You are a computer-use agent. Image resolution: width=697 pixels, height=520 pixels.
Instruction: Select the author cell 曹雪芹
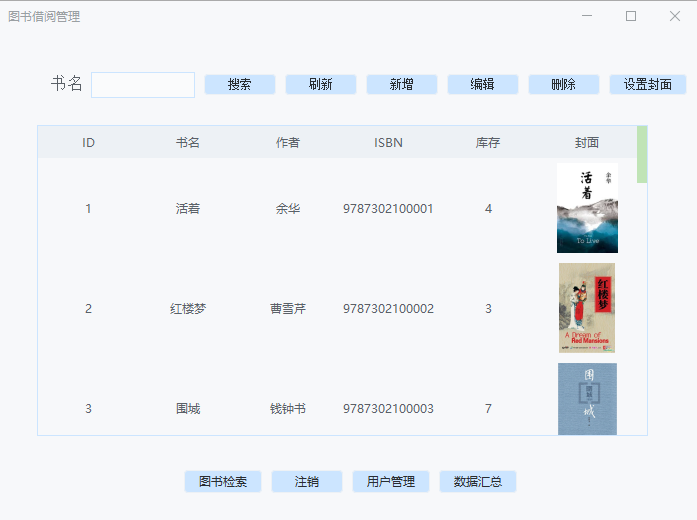tap(288, 308)
